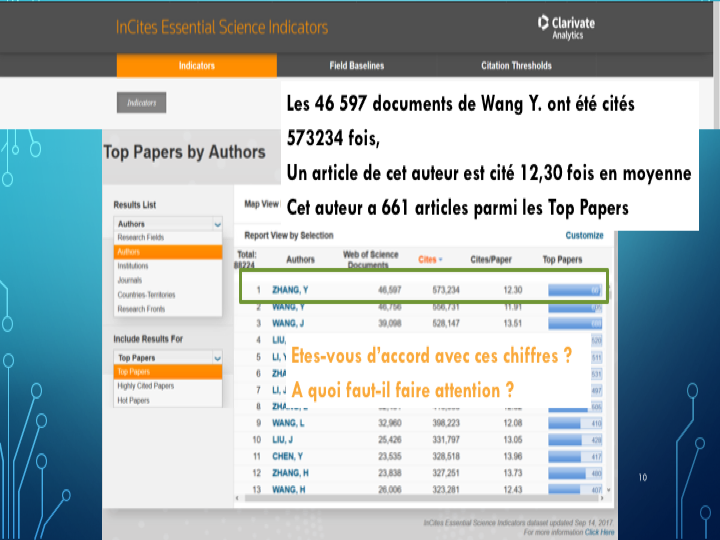Click the Cites/Paper column header
This screenshot has height=540, width=720.
point(491,259)
